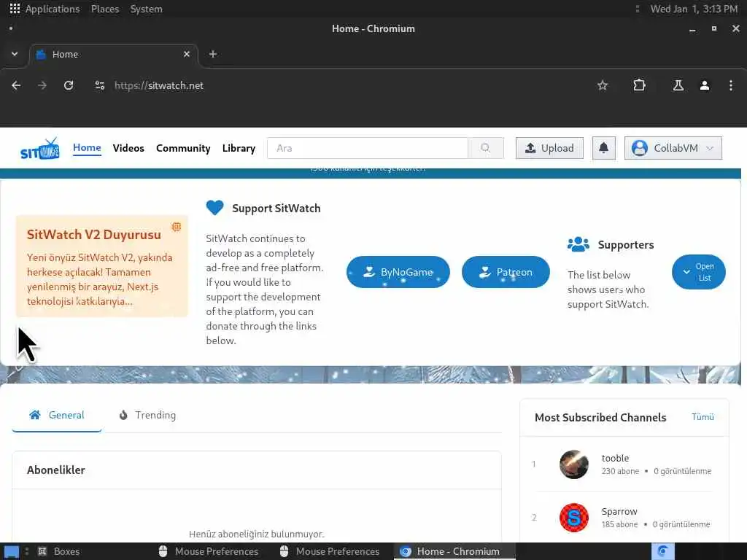The width and height of the screenshot is (747, 560).
Task: Click 'Henüz aboneliğiniz bulunmuyor.' text
Action: click(256, 534)
